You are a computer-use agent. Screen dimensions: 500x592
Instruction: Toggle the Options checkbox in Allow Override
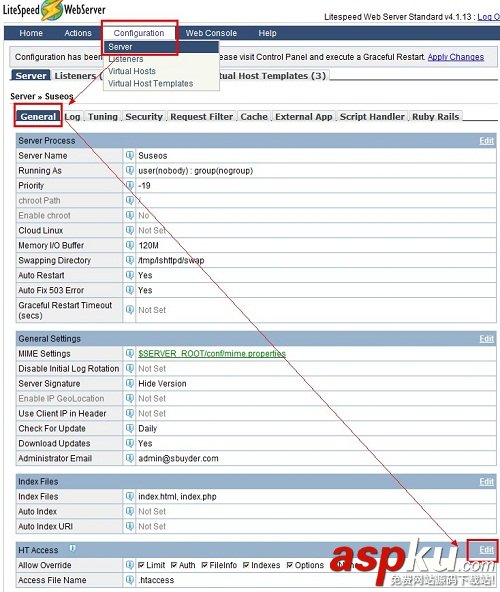point(290,565)
